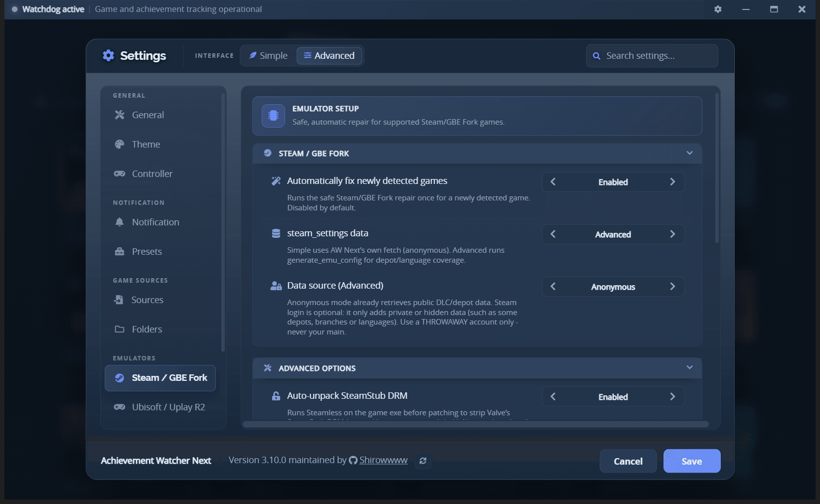820x504 pixels.
Task: Collapse the ADVANCED OPTIONS section
Action: click(689, 367)
